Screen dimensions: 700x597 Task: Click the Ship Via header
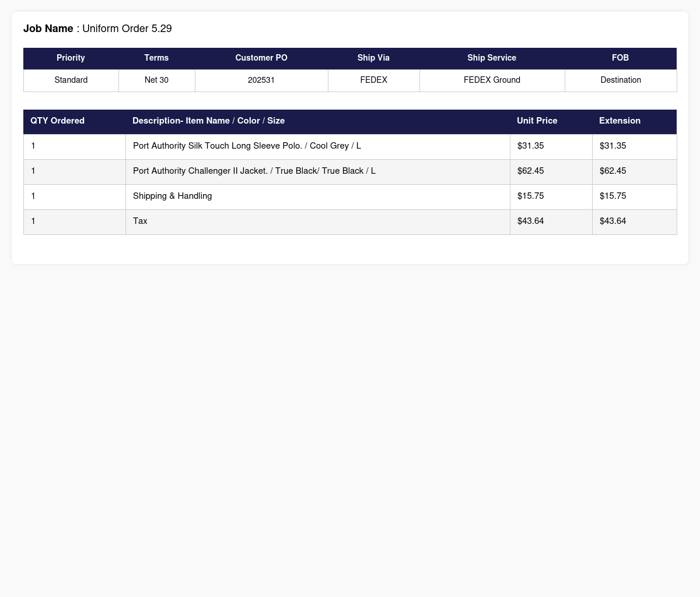(374, 58)
